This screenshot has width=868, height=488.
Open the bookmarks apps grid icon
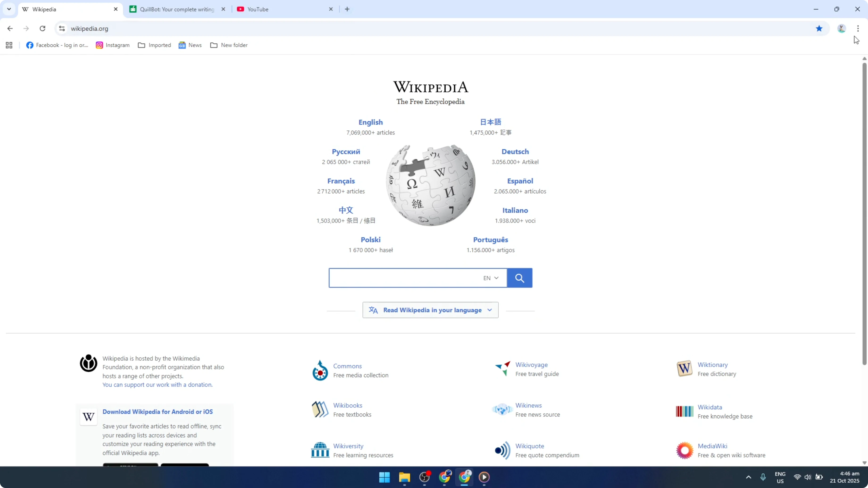click(9, 45)
